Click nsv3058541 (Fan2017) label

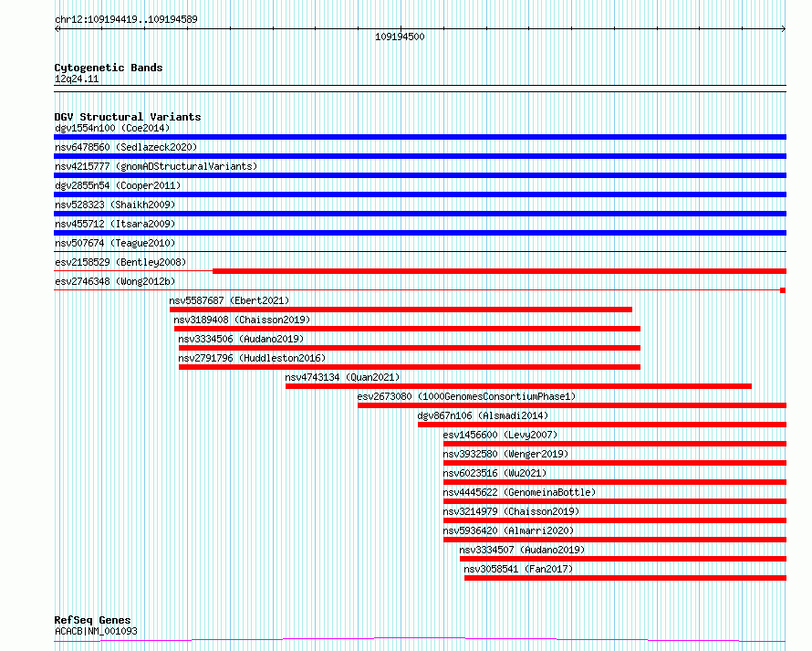click(518, 569)
